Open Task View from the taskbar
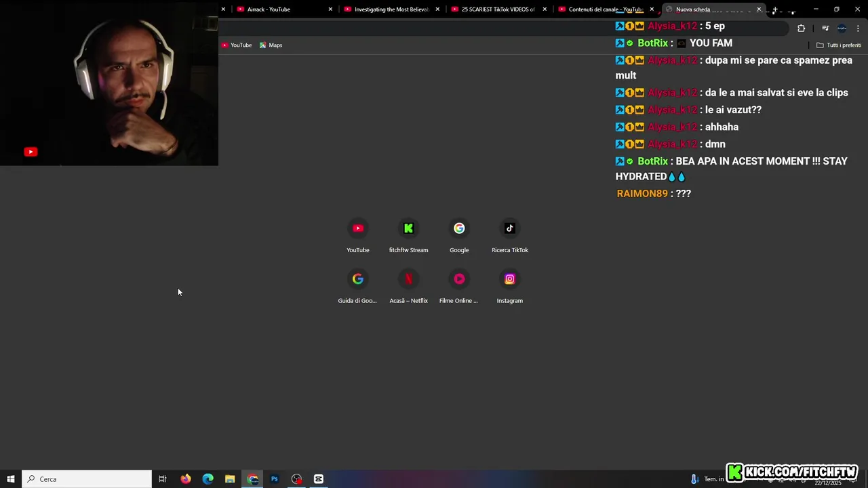 (x=163, y=479)
